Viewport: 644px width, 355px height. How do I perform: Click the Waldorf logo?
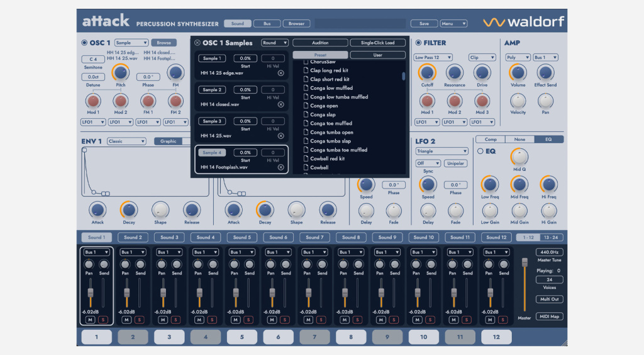(x=523, y=23)
